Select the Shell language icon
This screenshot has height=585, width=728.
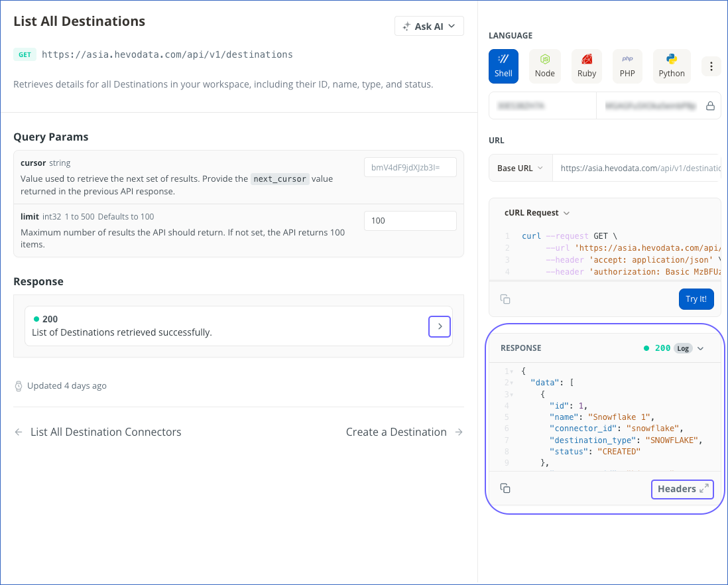[x=503, y=66]
